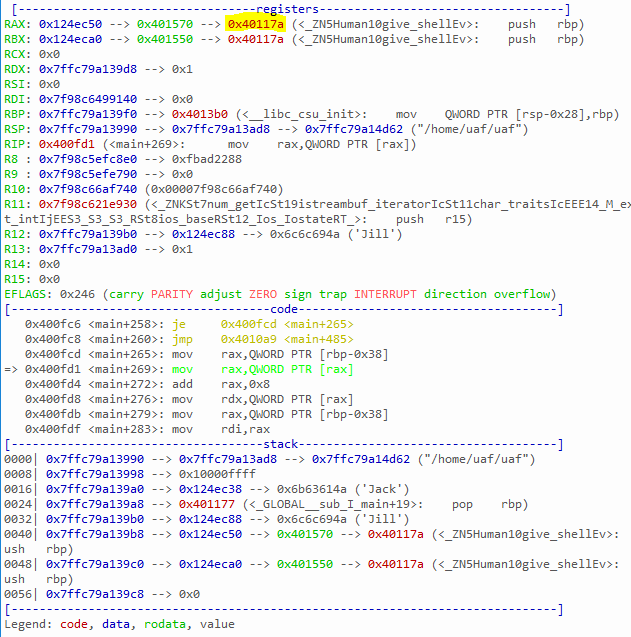The width and height of the screenshot is (631, 637).
Task: Click the red 'code' legend entry
Action: coord(74,624)
